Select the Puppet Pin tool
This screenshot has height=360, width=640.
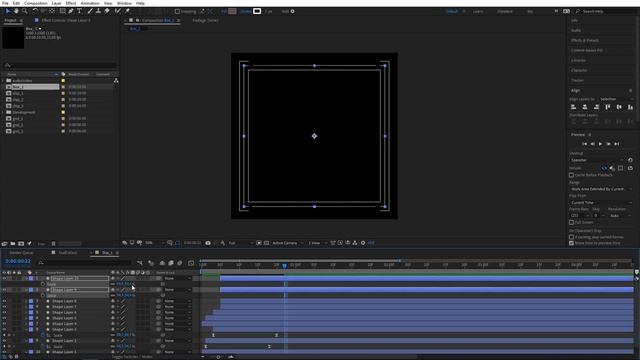[127, 11]
